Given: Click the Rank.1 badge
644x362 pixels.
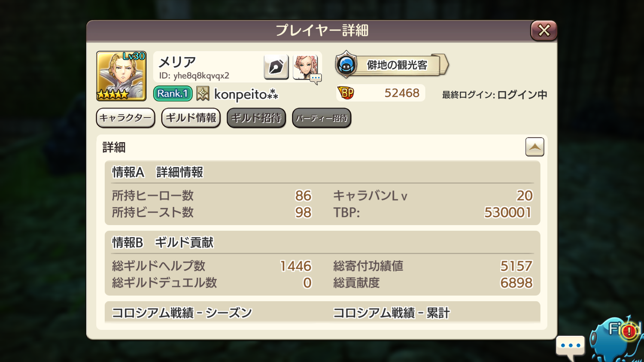Looking at the screenshot, I should [x=173, y=94].
